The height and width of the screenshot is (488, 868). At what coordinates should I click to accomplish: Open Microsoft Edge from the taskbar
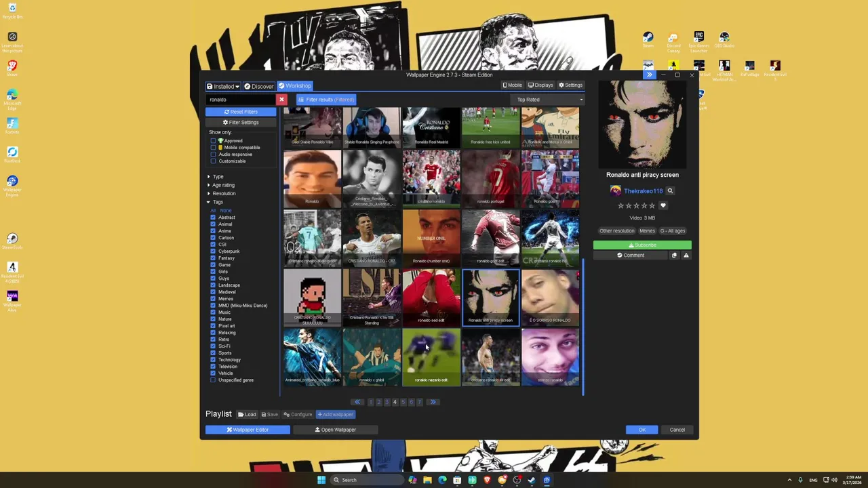point(442,480)
